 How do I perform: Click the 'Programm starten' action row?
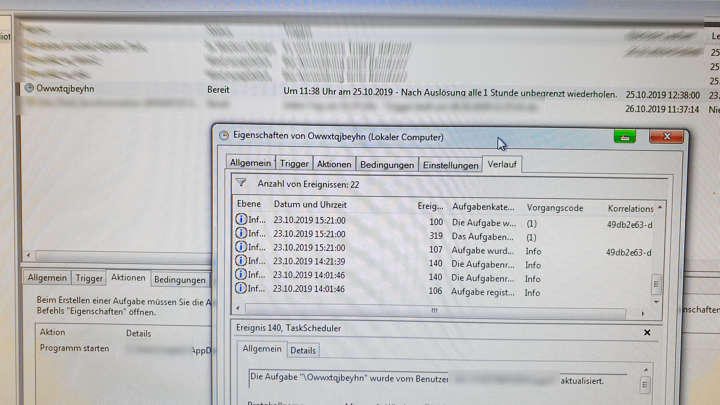124,349
